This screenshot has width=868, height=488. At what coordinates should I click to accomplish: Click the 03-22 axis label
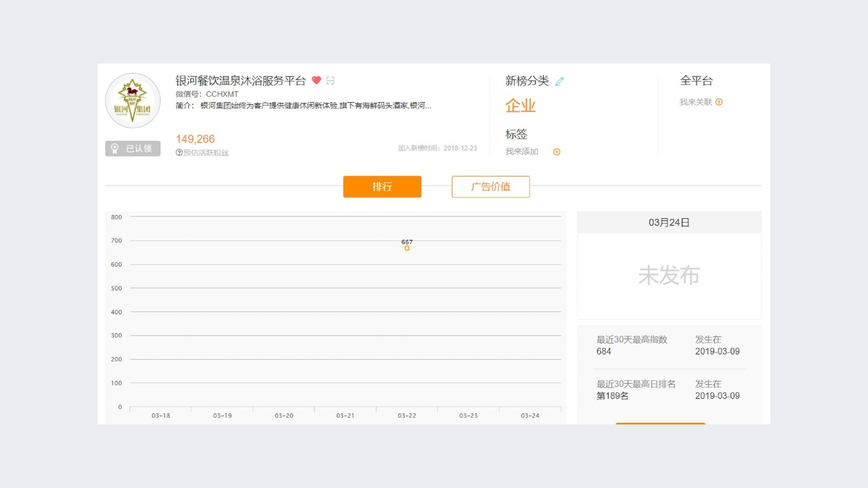pyautogui.click(x=407, y=416)
